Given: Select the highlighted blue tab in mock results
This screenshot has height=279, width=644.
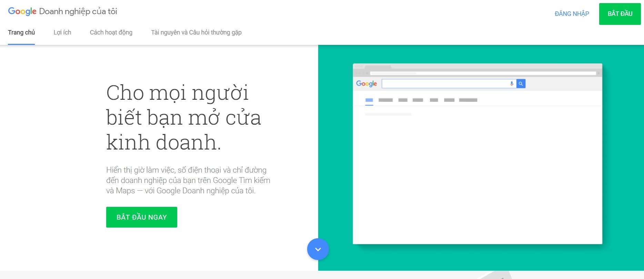Looking at the screenshot, I should [x=369, y=100].
